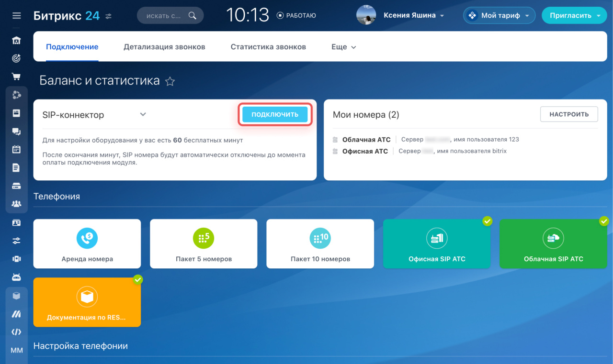Click the Документация по RES... label
This screenshot has height=364, width=613.
click(87, 317)
